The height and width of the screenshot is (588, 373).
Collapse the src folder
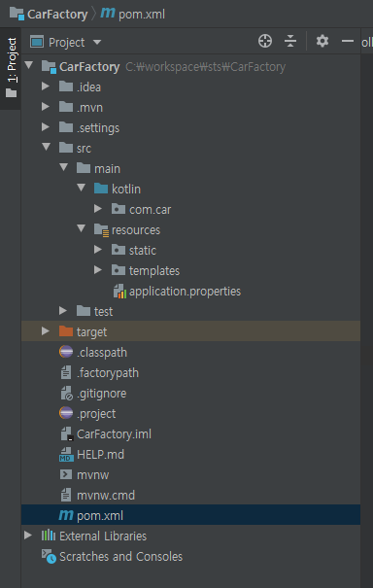click(46, 148)
